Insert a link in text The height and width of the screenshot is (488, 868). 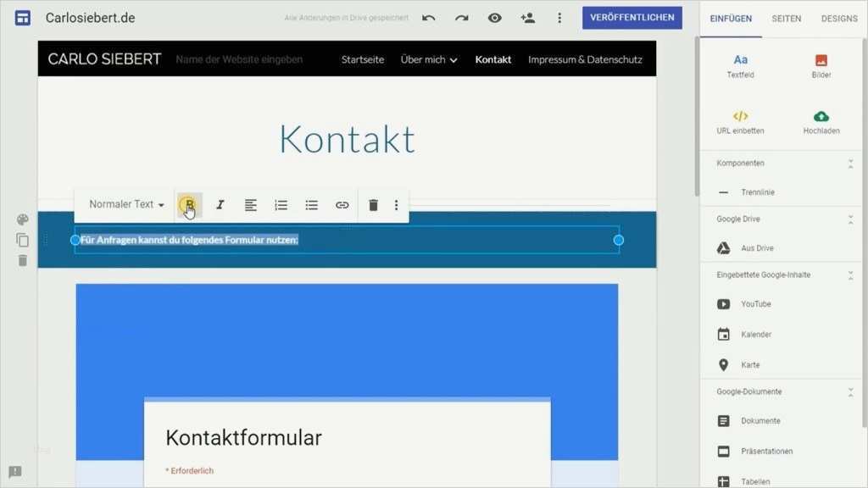tap(342, 205)
